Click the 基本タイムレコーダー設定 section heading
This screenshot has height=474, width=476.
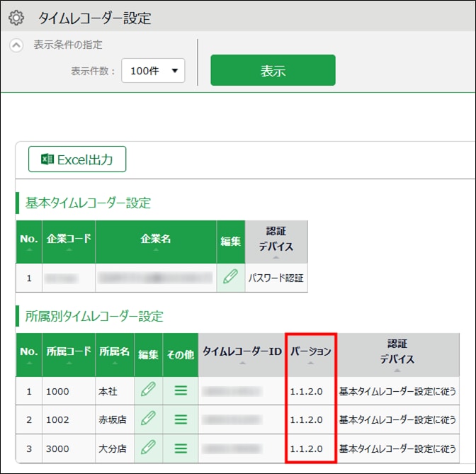[88, 203]
